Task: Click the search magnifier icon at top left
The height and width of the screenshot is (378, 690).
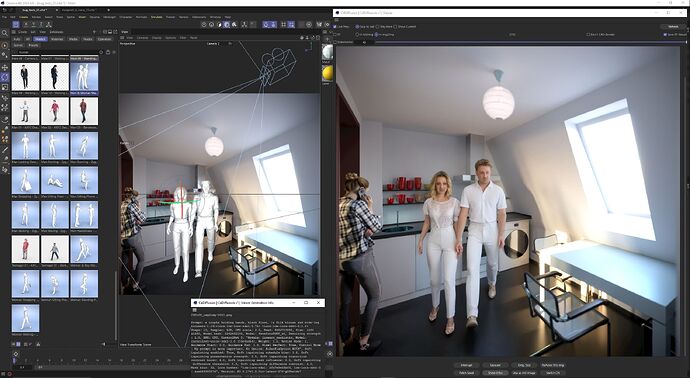Action: [x=5, y=33]
